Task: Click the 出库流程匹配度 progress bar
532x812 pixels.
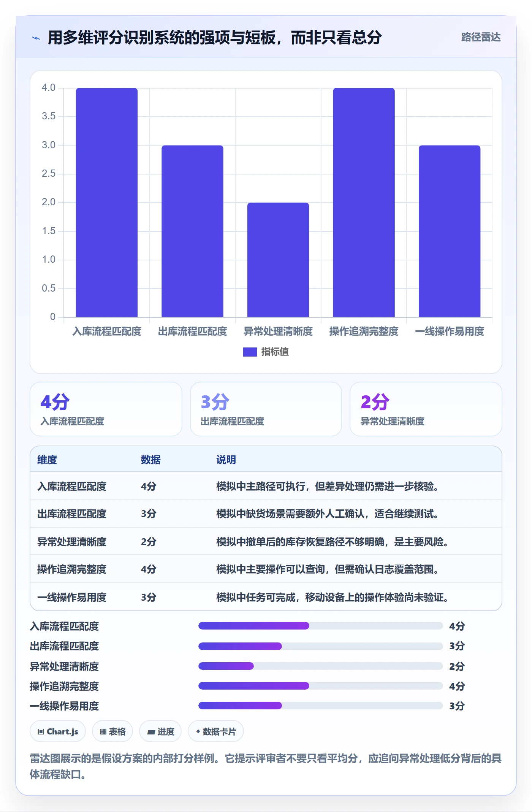Action: coord(321,646)
